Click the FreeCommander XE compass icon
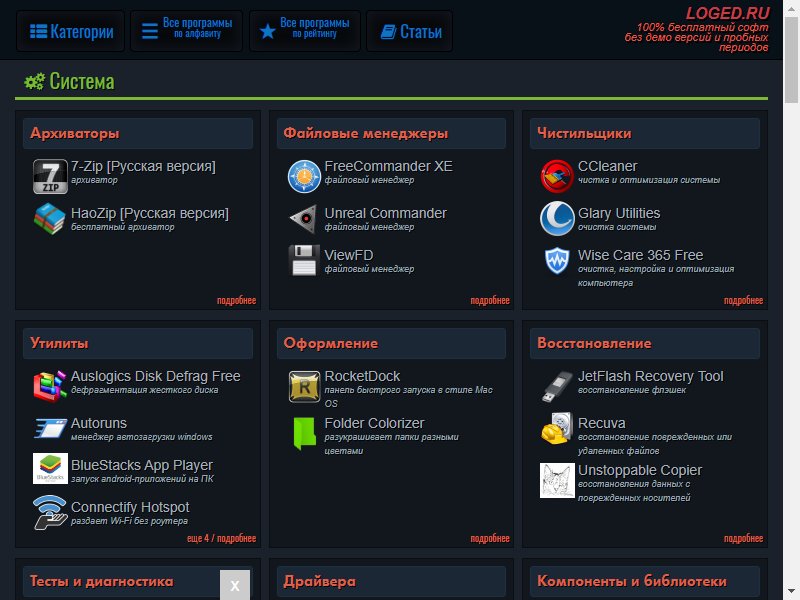 304,176
